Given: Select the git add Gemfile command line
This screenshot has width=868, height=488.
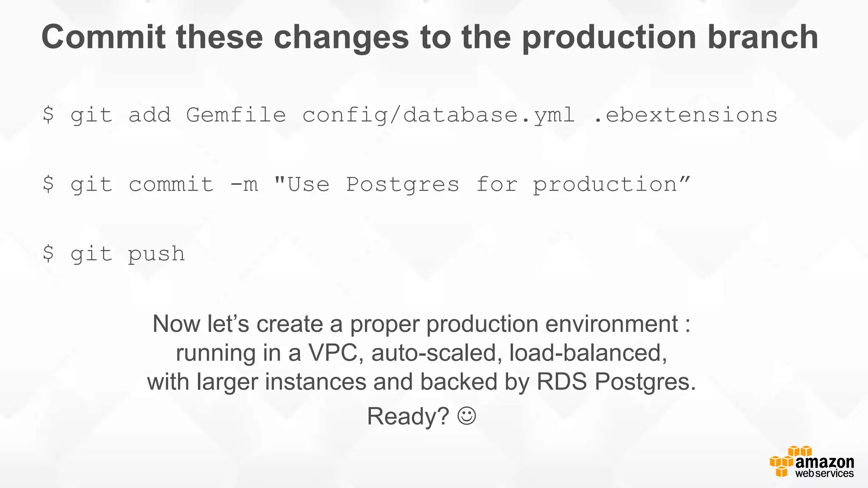Looking at the screenshot, I should click(x=410, y=115).
